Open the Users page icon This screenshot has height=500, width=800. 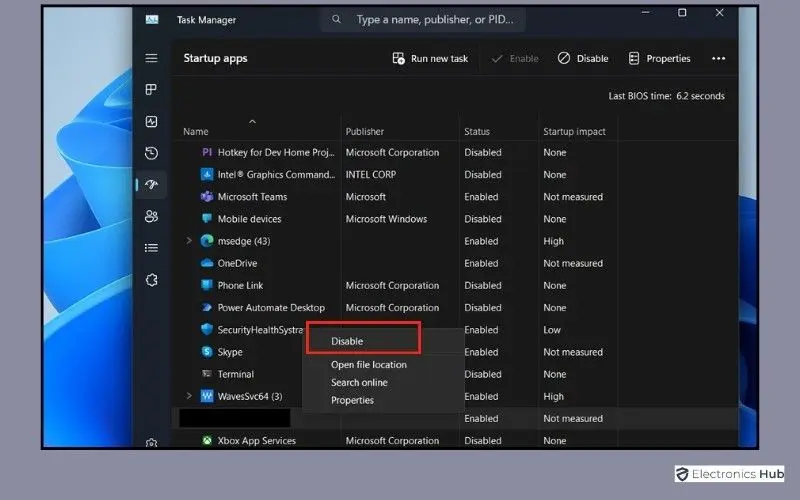pyautogui.click(x=151, y=216)
